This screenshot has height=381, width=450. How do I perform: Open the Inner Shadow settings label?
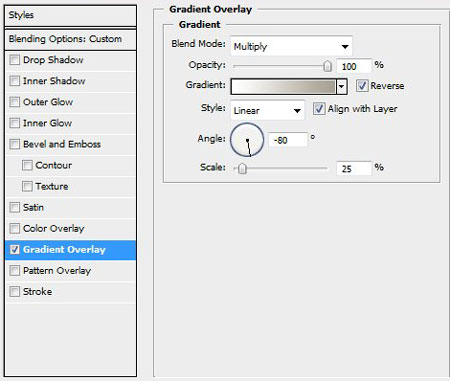point(54,81)
